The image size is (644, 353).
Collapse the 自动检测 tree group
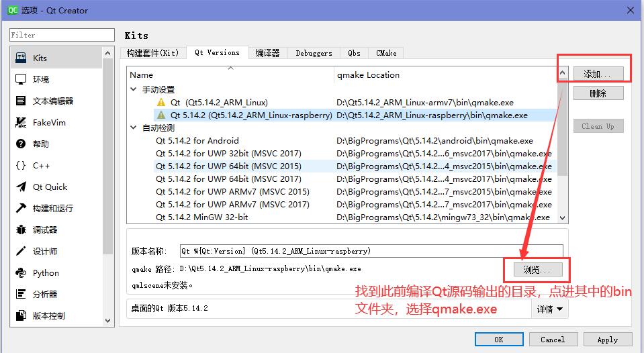(133, 128)
